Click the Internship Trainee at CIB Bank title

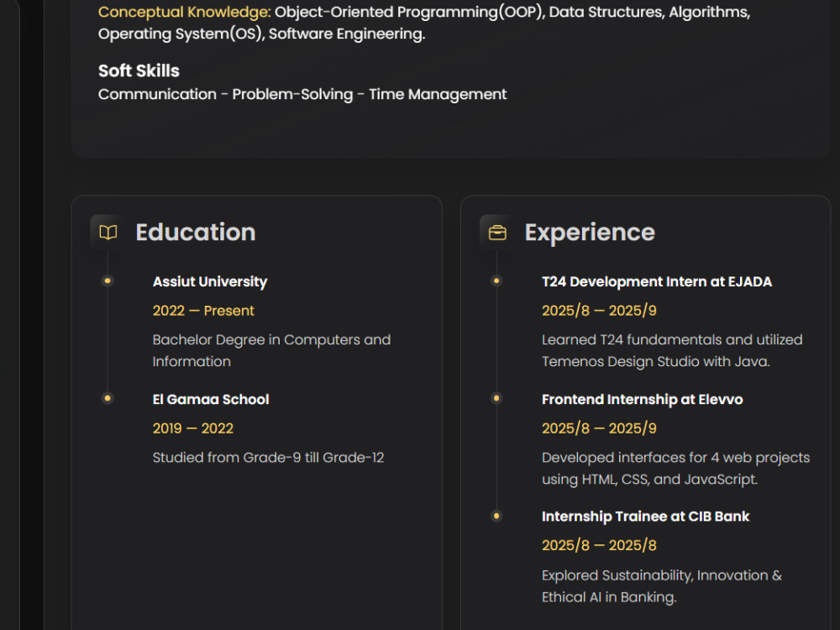pos(645,517)
